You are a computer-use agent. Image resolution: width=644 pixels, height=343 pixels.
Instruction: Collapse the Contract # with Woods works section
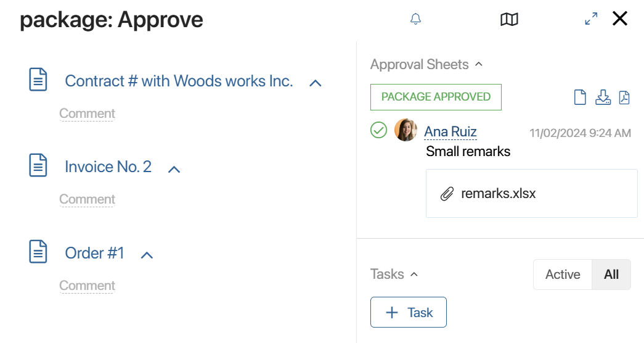pos(316,83)
